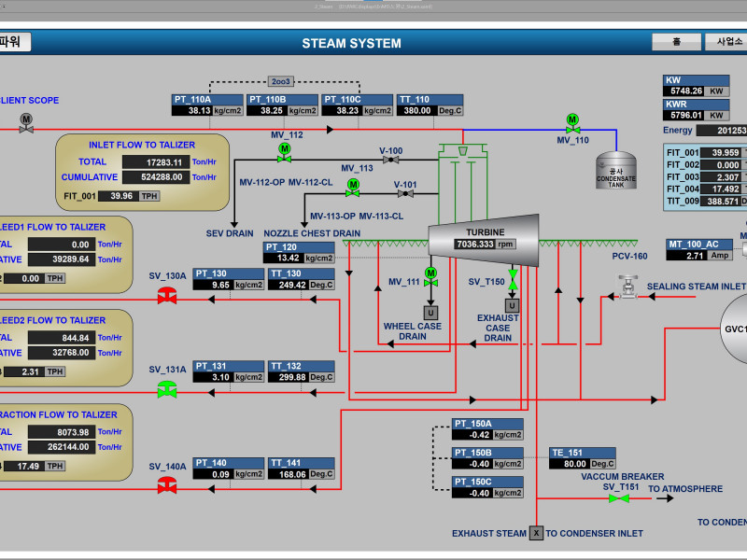
Task: Click the Energy 201253 value field
Action: click(x=721, y=131)
